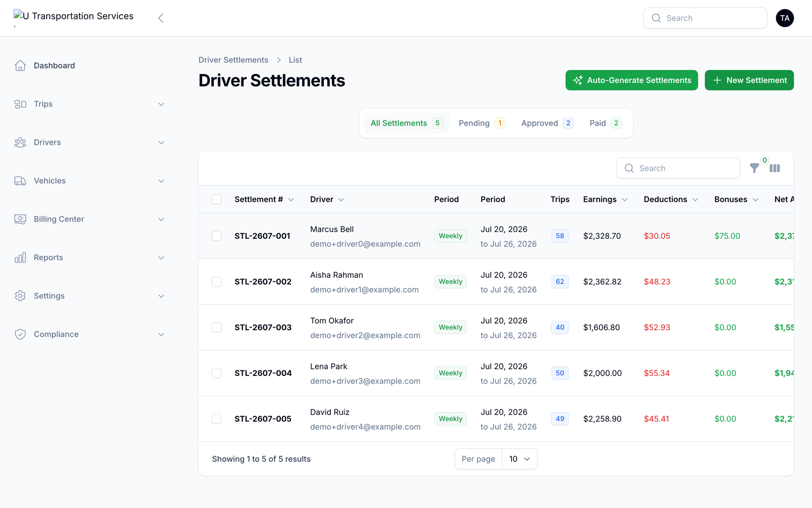Screen dimensions: 812x508
Task: Click the Vehicles truck icon
Action: (20, 181)
